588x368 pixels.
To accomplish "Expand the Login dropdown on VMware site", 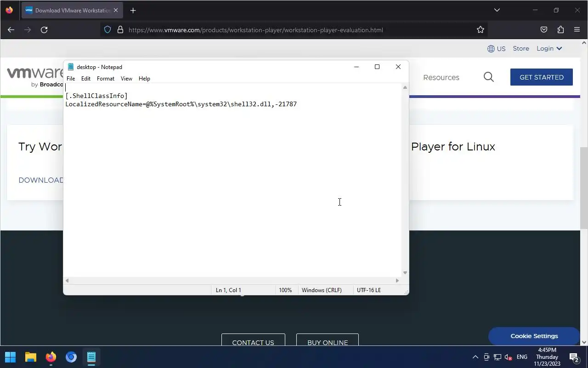I will (x=549, y=48).
